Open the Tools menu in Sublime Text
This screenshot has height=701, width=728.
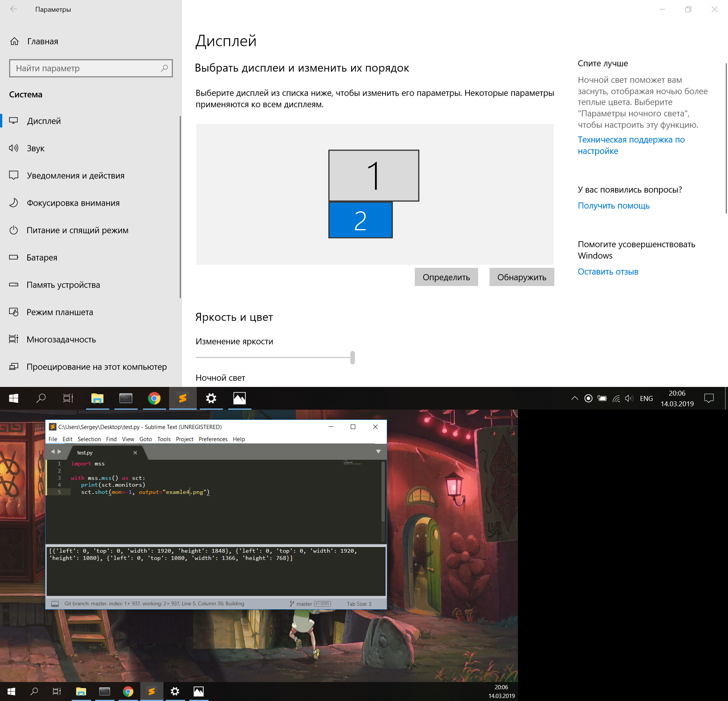pos(164,439)
